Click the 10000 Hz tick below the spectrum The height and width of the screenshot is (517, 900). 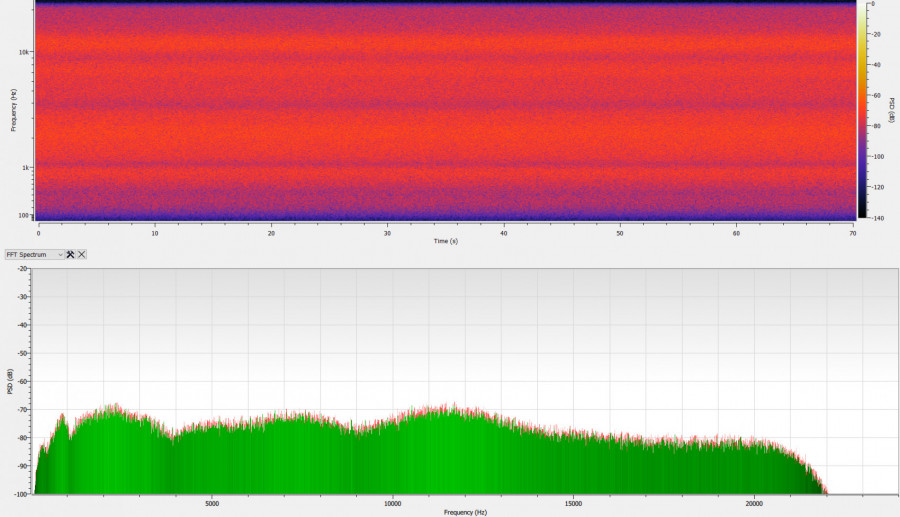coord(392,503)
